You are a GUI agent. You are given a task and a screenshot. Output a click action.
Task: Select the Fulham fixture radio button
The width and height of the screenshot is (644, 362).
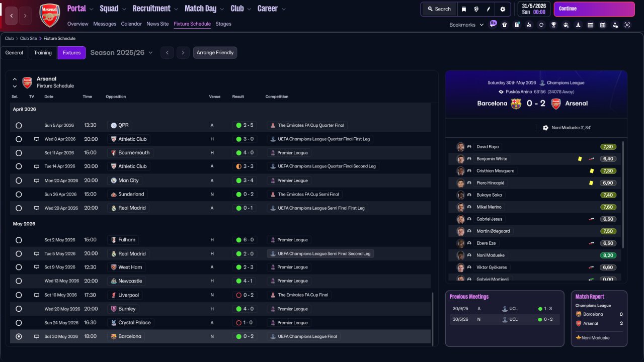pos(19,240)
